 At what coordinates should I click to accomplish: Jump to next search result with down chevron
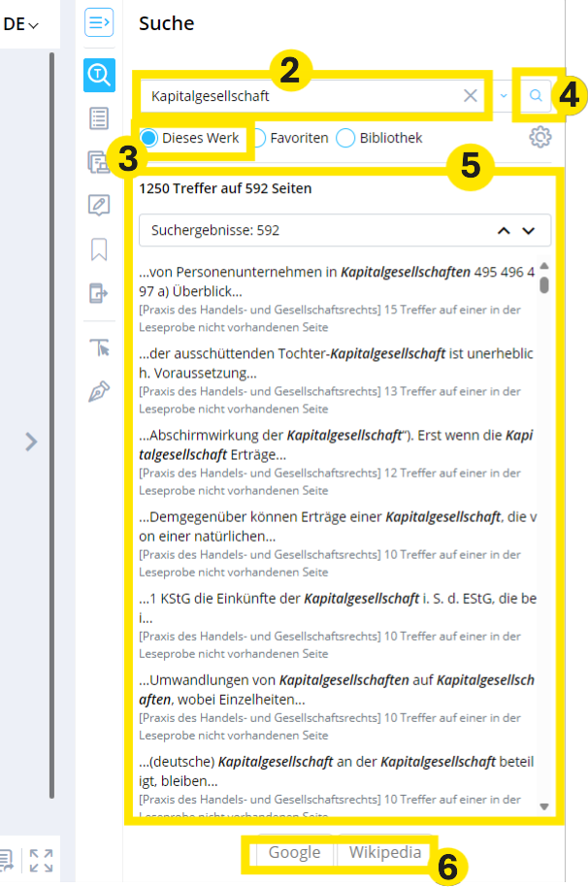tap(529, 231)
